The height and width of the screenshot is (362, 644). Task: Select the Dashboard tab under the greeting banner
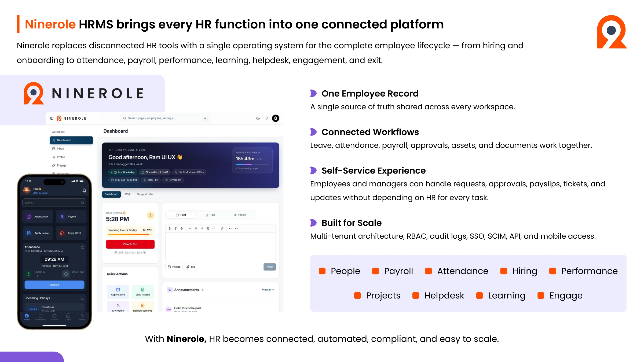pyautogui.click(x=111, y=194)
